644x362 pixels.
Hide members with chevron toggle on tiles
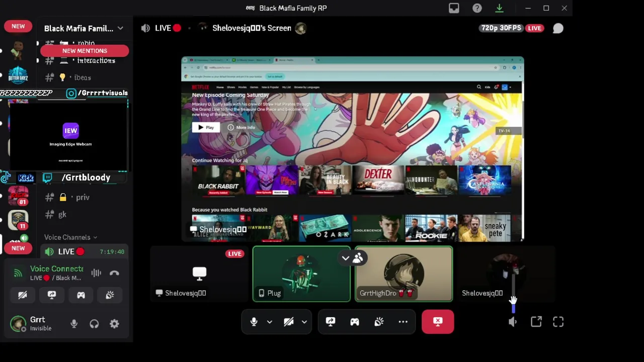click(x=346, y=258)
